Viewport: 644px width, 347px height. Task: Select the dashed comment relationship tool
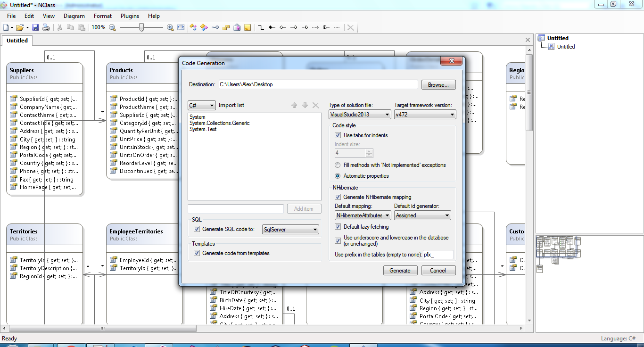(x=337, y=27)
